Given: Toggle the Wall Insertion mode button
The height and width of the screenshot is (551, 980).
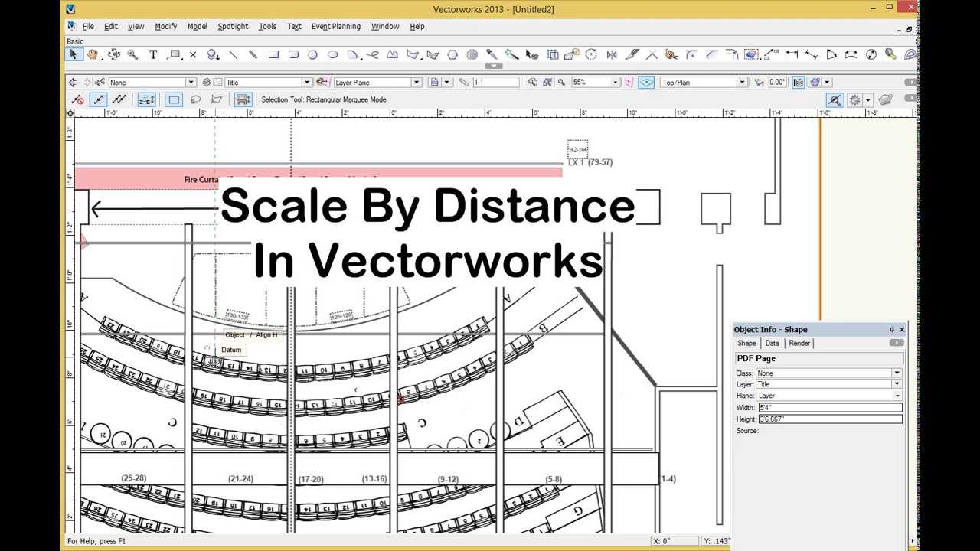Looking at the screenshot, I should 243,99.
